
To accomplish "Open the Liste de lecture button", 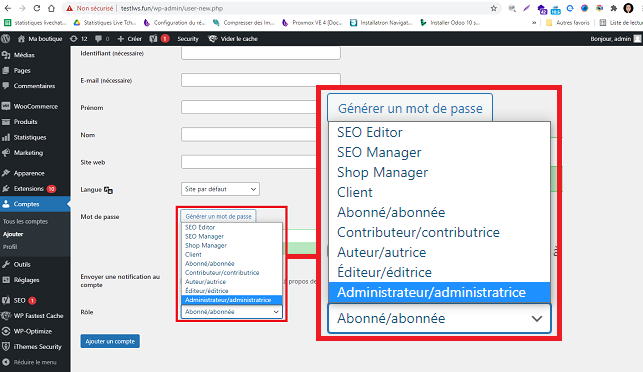I will pos(621,23).
